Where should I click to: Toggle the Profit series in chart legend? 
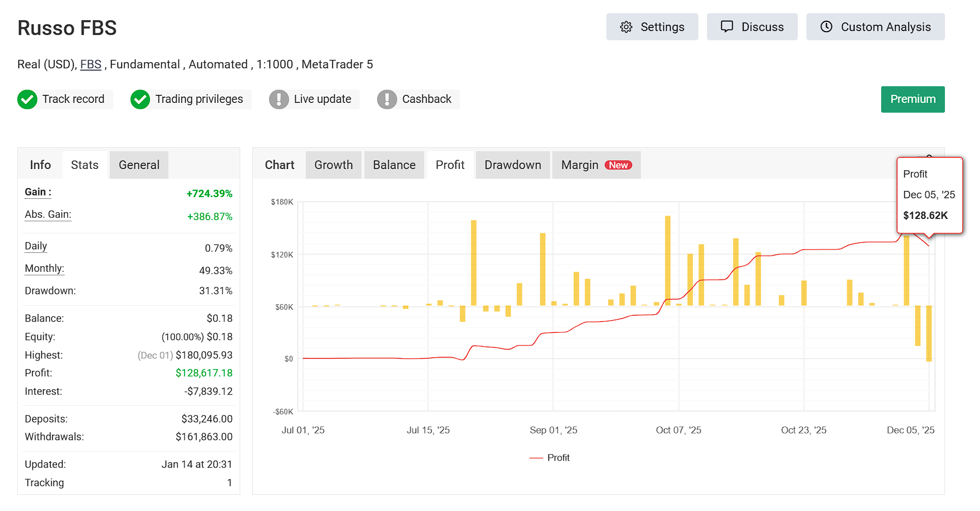point(549,458)
